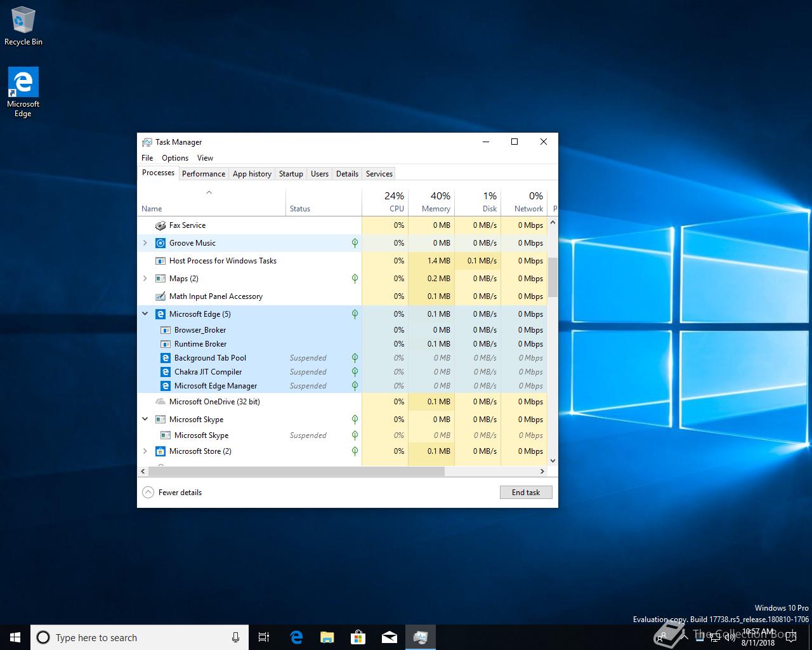Screen dimensions: 812x650
Task: Click the Microsoft OneDrive cloud icon
Action: (x=160, y=402)
